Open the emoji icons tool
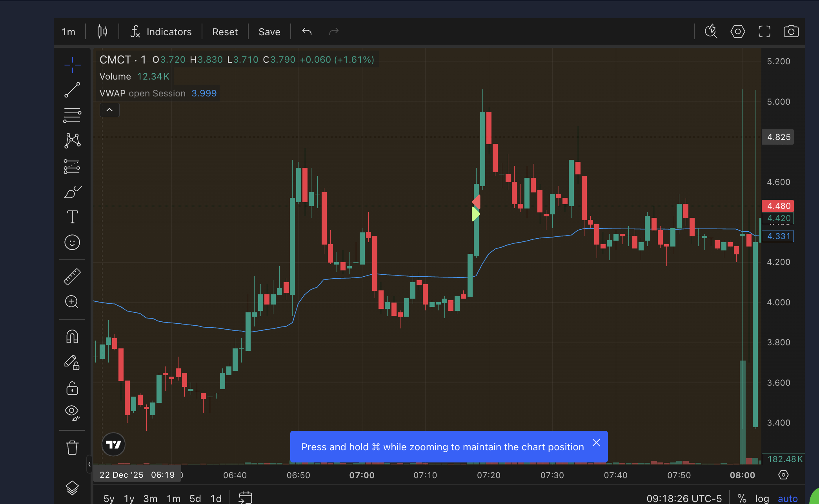 (x=72, y=242)
